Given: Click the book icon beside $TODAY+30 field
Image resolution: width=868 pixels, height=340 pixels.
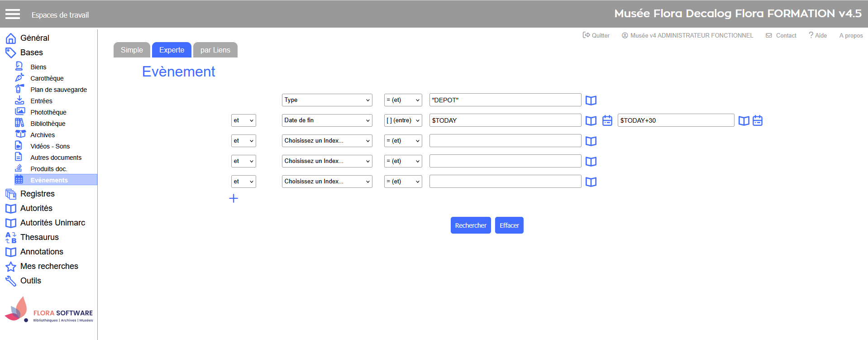Looking at the screenshot, I should pos(743,121).
